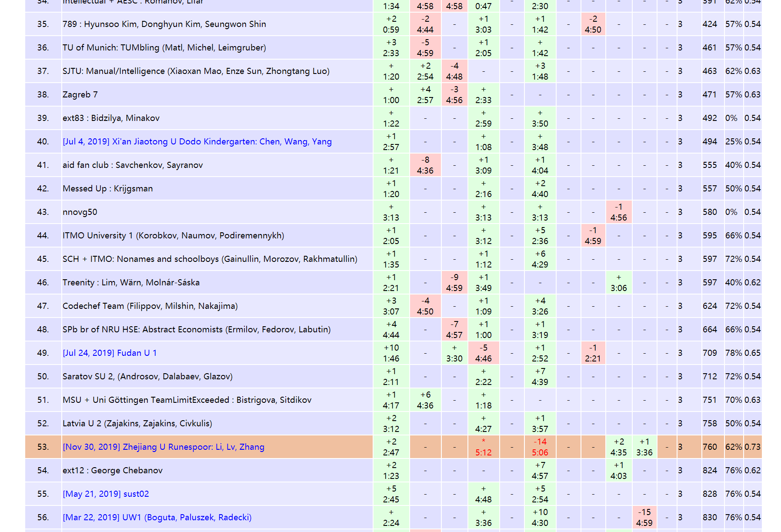
Task: Select the Messed Up : Krijgsman team name
Action: 107,189
